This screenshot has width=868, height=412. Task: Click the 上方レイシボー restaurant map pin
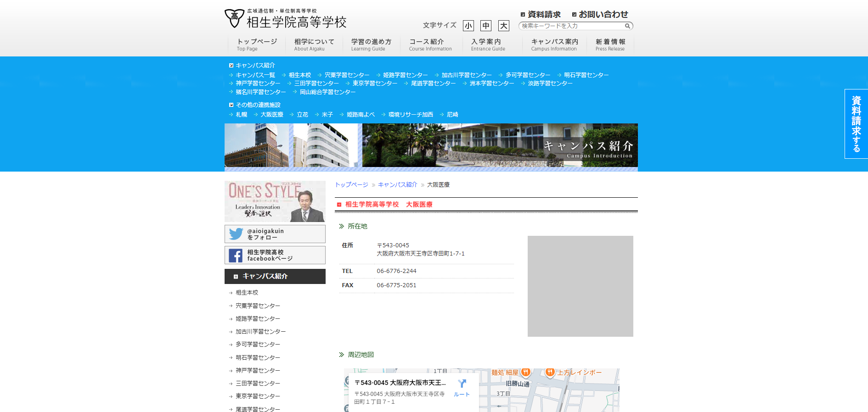click(550, 372)
